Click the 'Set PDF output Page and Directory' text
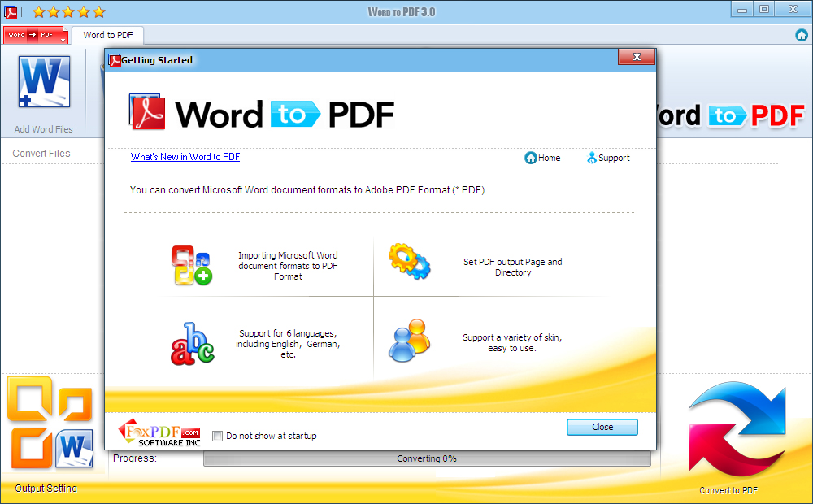Screen dimensions: 813x504 click(513, 267)
